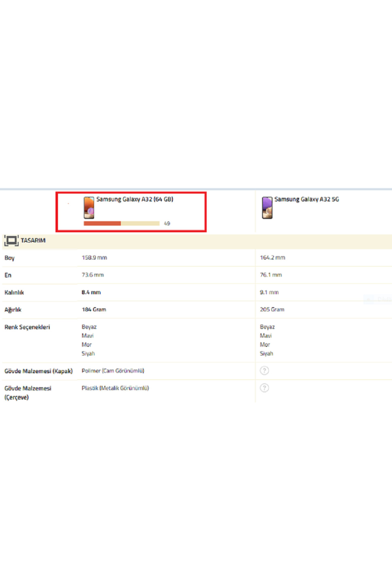Click Polimer (Cam Görünümlü) value
The image size is (392, 588).
tap(113, 371)
